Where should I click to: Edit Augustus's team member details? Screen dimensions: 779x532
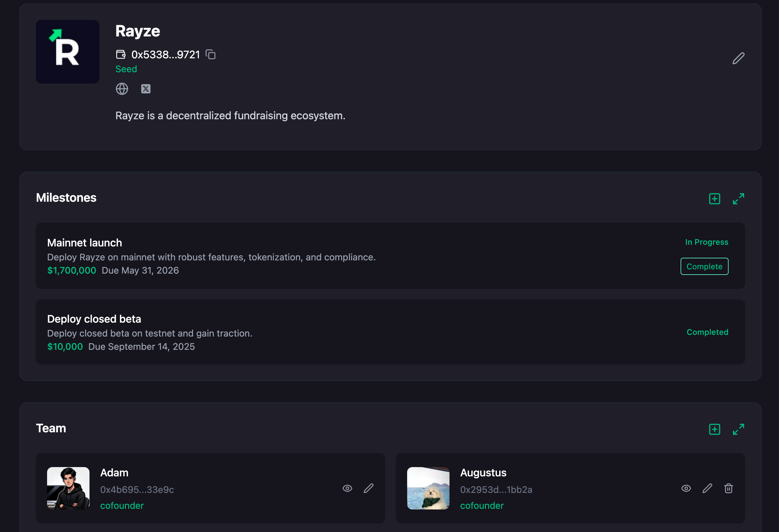click(707, 488)
